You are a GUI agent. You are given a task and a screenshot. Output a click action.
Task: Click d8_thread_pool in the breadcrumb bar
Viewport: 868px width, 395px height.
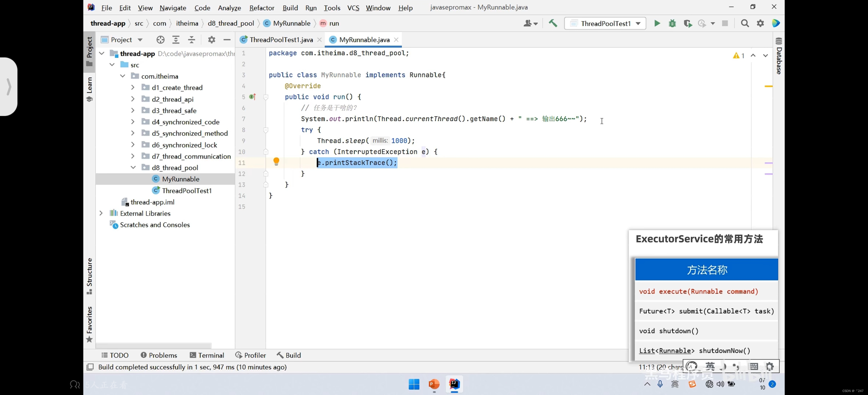[231, 23]
